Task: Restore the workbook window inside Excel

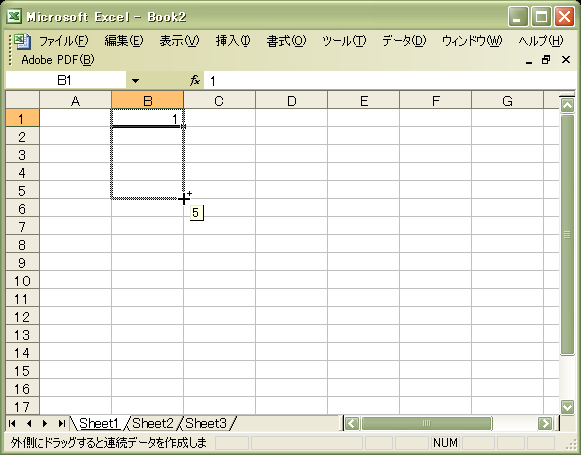Action: [546, 60]
